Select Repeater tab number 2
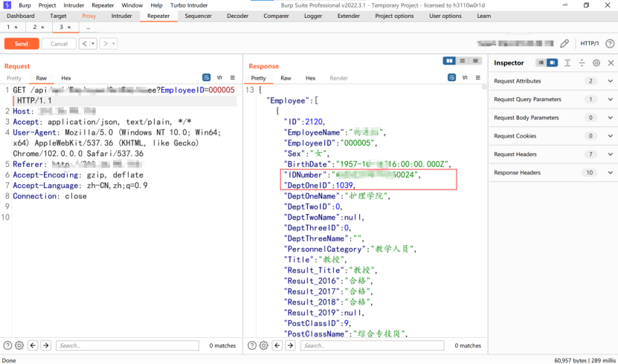618x364 pixels. pos(35,27)
